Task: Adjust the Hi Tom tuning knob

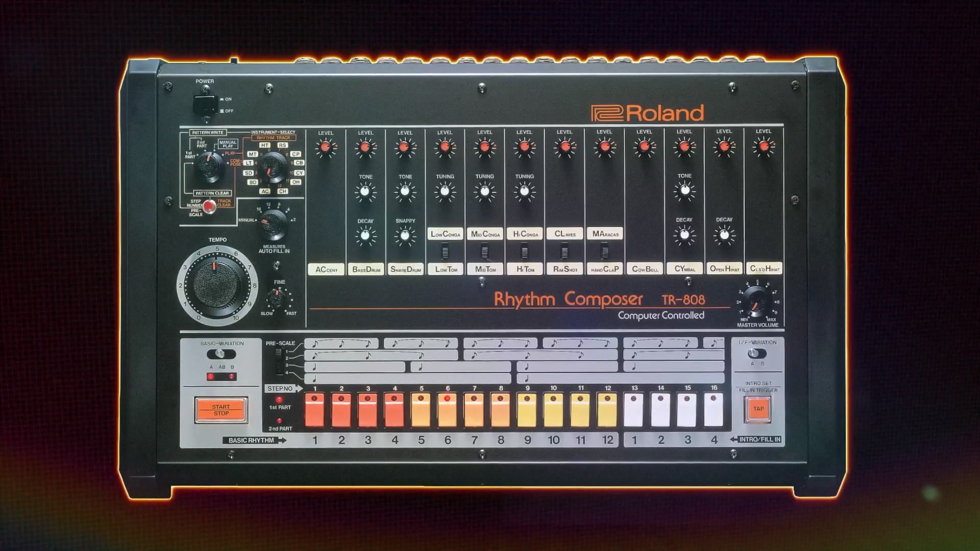Action: [x=524, y=191]
